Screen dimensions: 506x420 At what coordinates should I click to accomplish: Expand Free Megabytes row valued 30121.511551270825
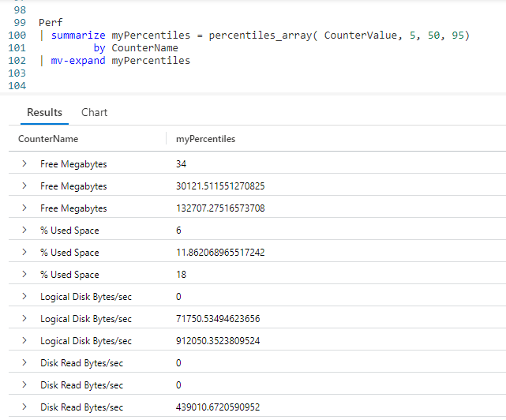(x=25, y=186)
